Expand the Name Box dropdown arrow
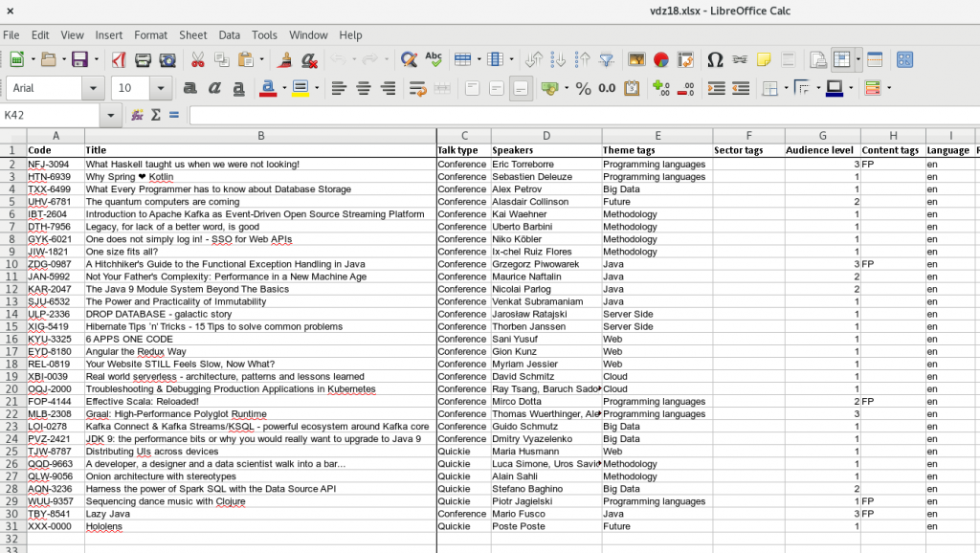 pyautogui.click(x=112, y=115)
